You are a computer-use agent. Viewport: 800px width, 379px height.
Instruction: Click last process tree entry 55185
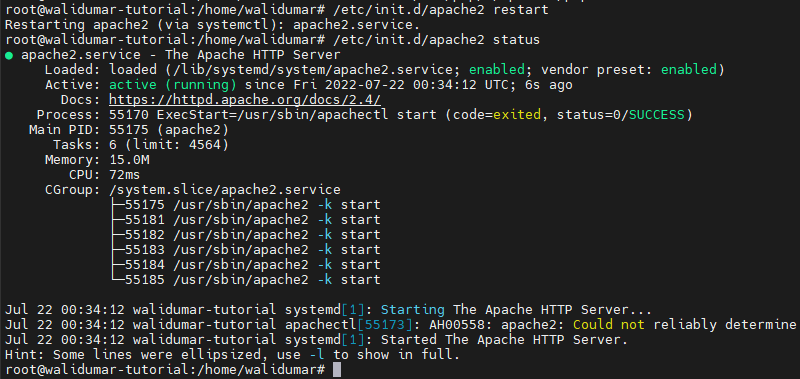(x=246, y=280)
